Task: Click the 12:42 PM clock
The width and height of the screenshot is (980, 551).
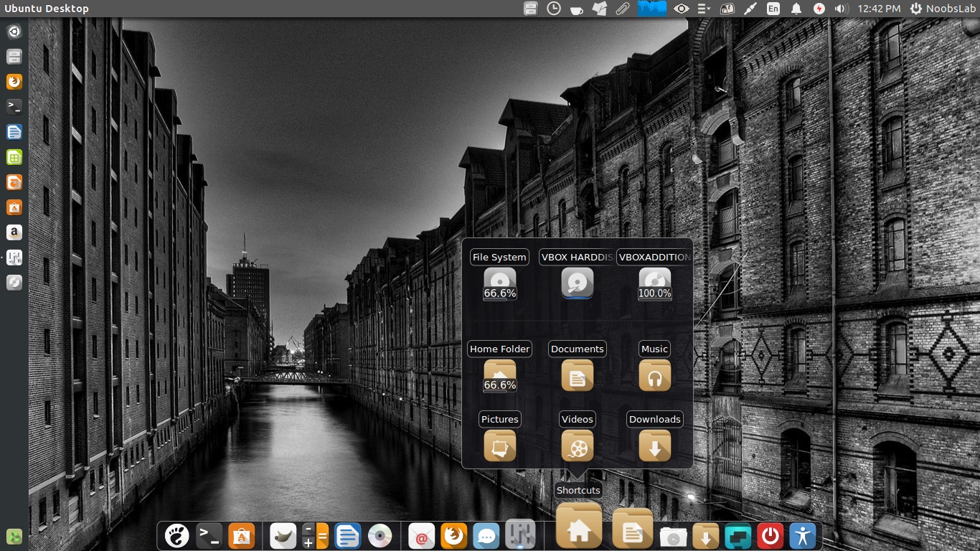Action: [879, 9]
